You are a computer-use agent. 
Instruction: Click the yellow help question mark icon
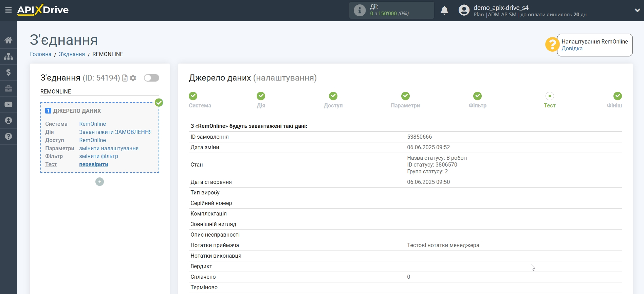(x=552, y=45)
